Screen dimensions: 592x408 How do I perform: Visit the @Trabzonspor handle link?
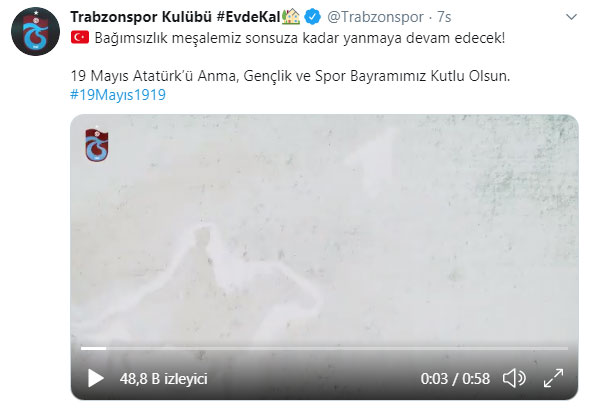coord(375,17)
